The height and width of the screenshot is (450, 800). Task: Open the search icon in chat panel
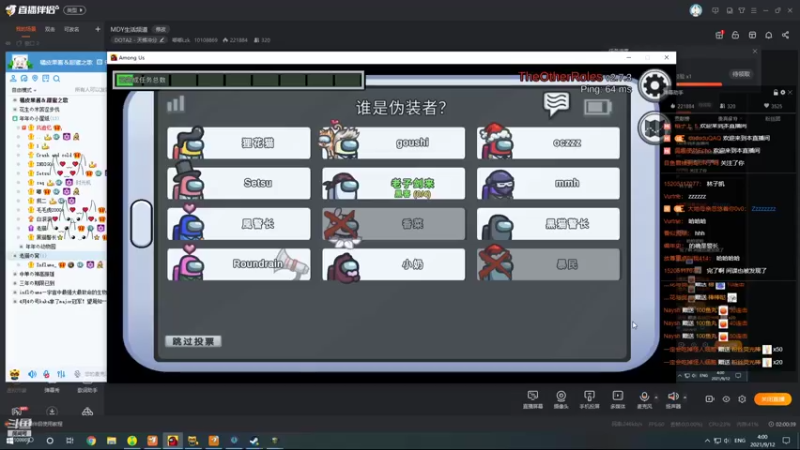57,79
